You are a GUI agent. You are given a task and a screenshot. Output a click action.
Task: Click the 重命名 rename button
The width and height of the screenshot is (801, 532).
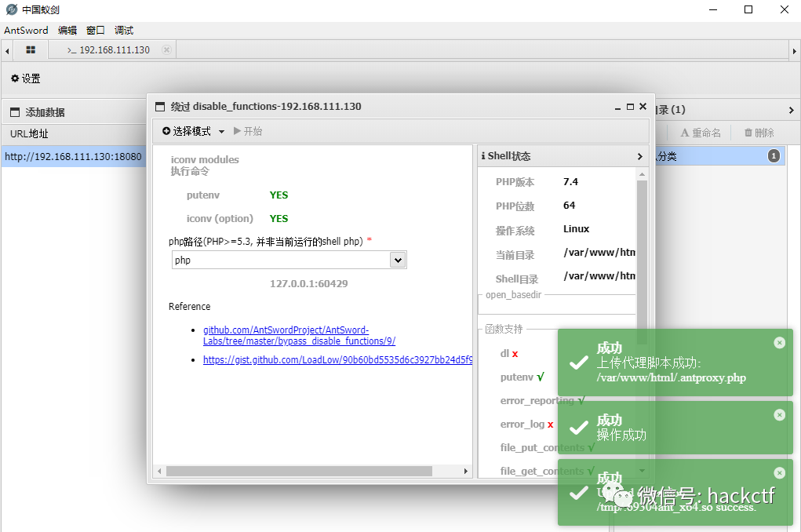pos(701,133)
